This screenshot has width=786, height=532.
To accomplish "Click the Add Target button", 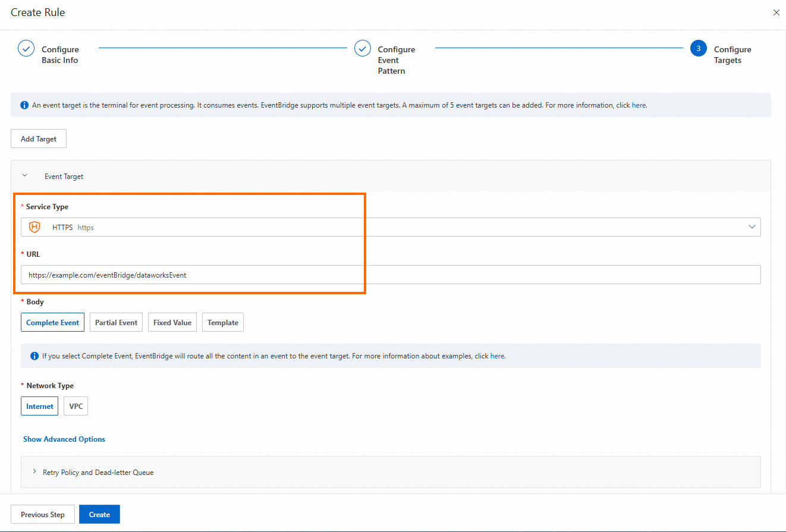I will (39, 138).
